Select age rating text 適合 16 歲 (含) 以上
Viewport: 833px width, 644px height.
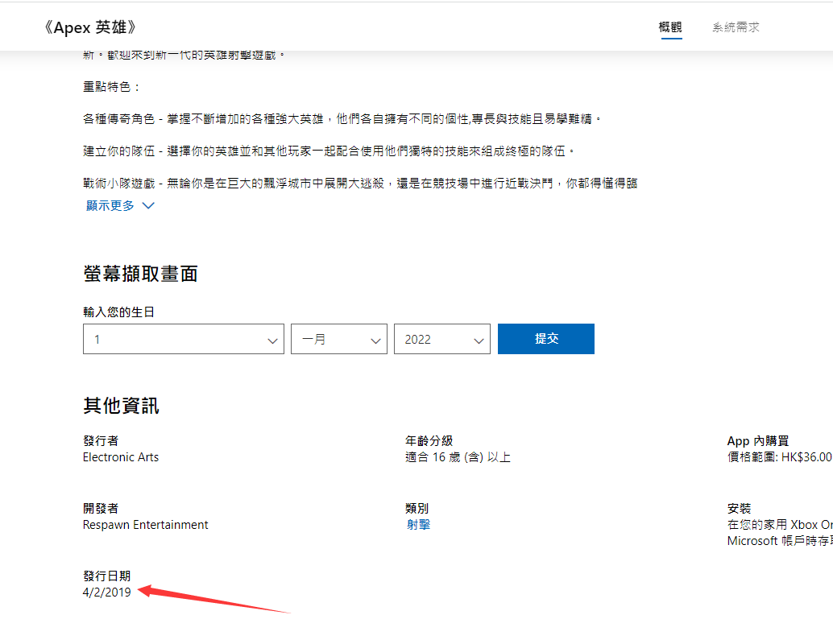pyautogui.click(x=458, y=457)
